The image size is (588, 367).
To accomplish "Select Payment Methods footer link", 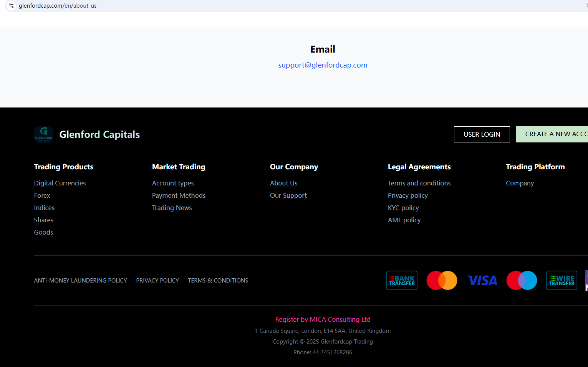I will coord(179,195).
